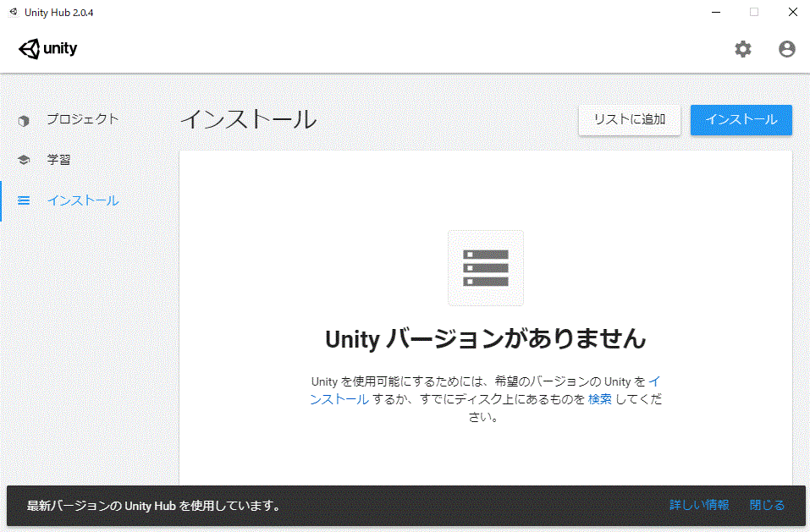Open the settings gear icon

[742, 49]
